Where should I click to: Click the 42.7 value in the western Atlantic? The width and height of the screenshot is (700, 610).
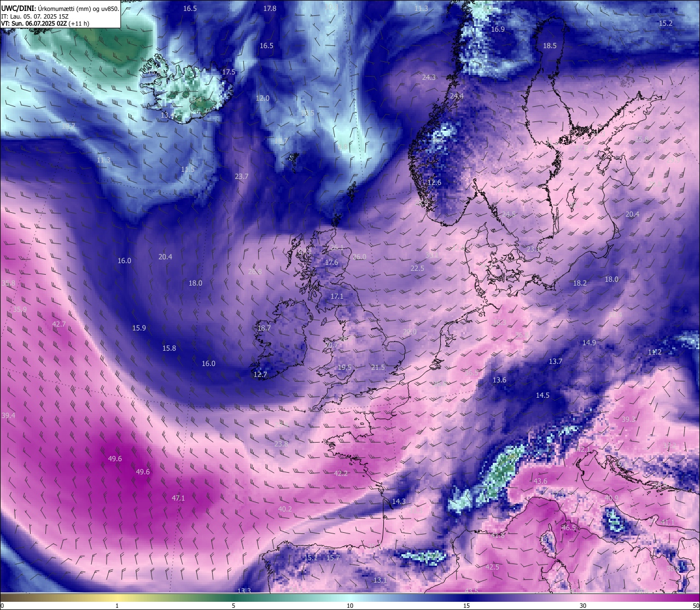tap(59, 324)
